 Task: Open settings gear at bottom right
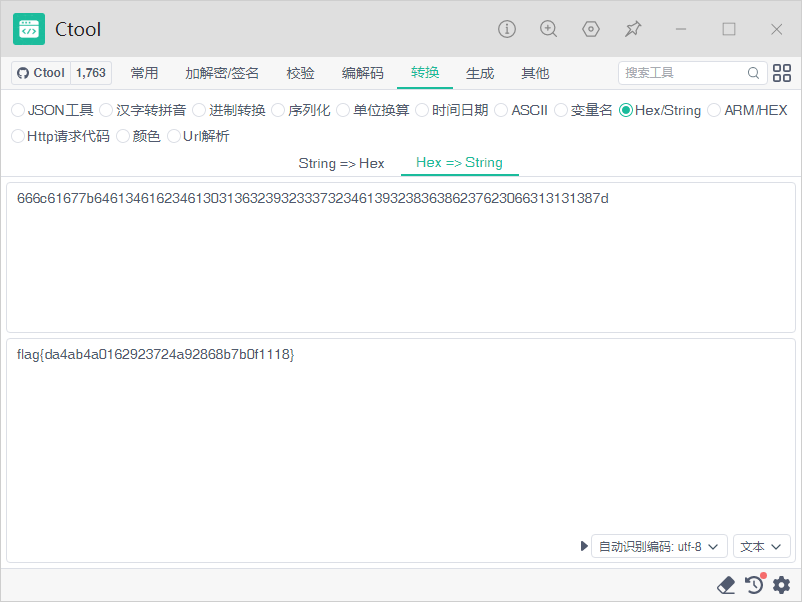click(781, 585)
